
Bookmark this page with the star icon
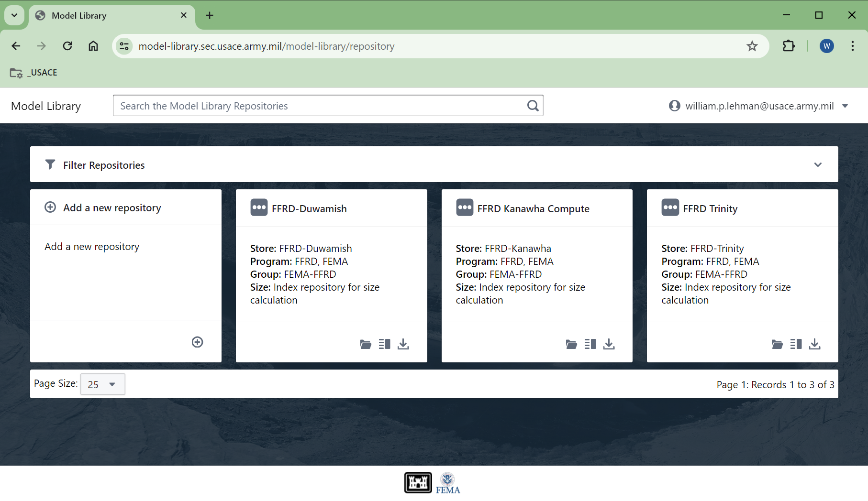[752, 46]
